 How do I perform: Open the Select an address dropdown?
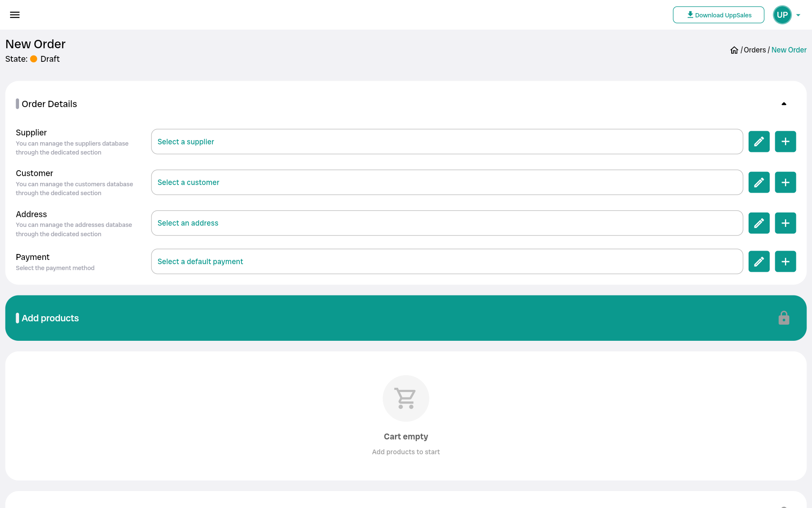[447, 223]
